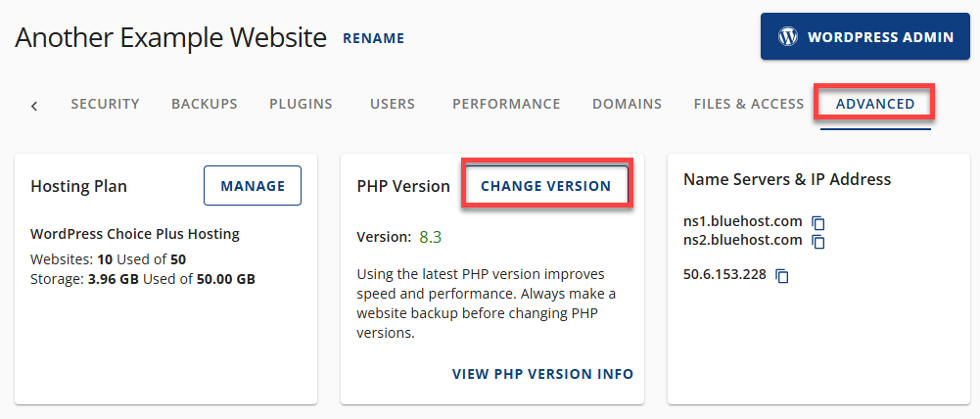Open the WordPress Admin dashboard
The image size is (980, 419).
[x=865, y=37]
